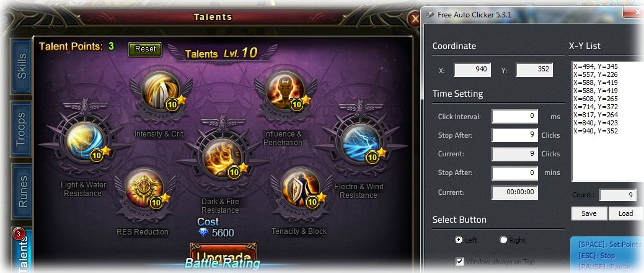Click the Click Interval input field
The image size is (644, 273).
[x=514, y=117]
